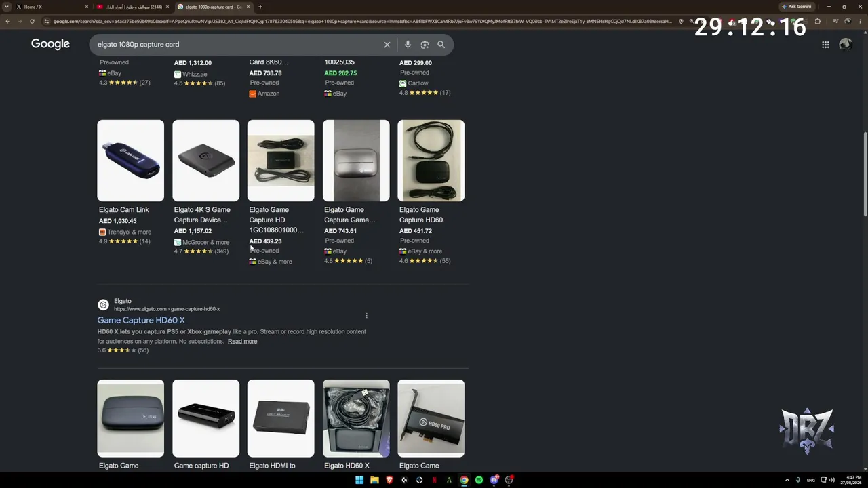868x488 pixels.
Task: Open a new browser tab
Action: [260, 7]
